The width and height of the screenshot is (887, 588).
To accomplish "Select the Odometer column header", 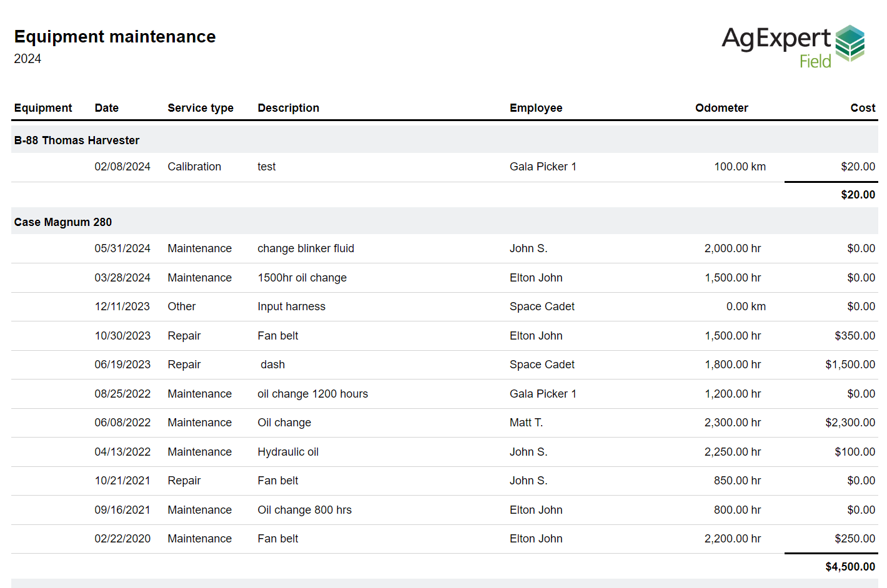I will click(x=721, y=108).
